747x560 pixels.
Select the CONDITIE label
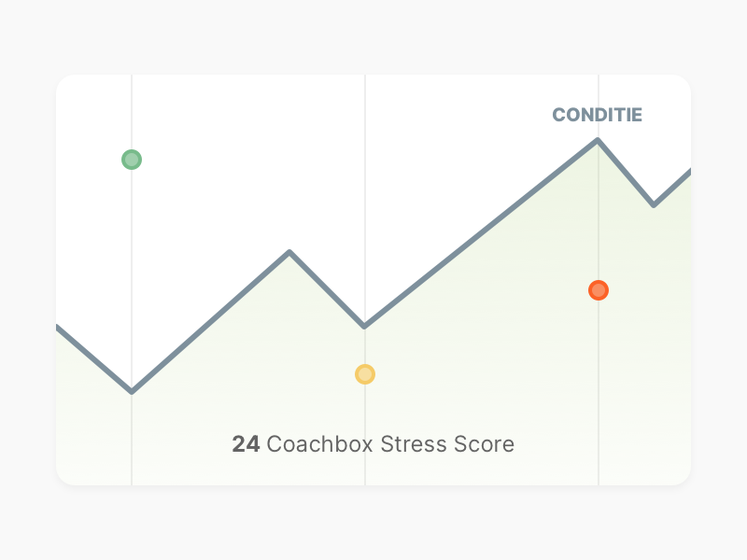pyautogui.click(x=597, y=115)
